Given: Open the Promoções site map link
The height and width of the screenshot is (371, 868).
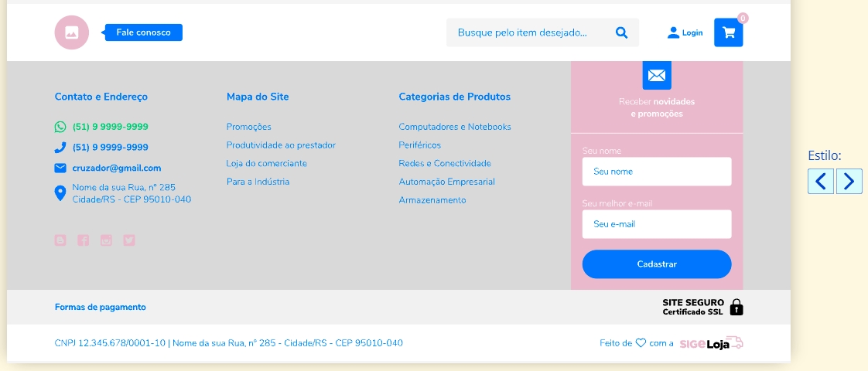Looking at the screenshot, I should (x=248, y=127).
